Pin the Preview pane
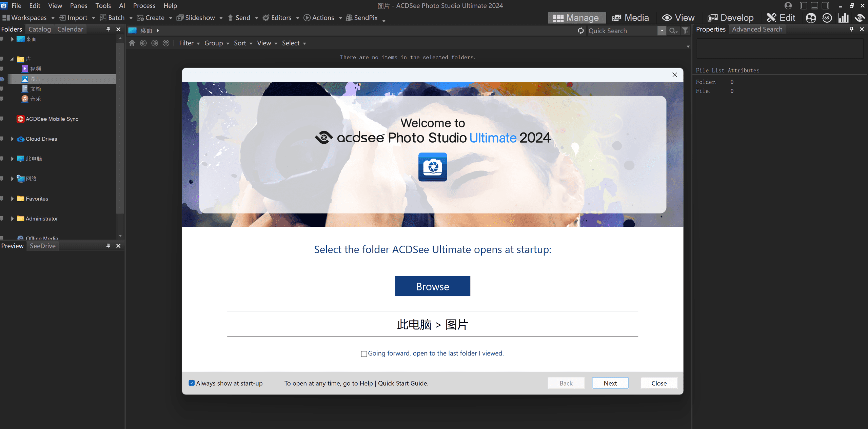Image resolution: width=868 pixels, height=429 pixels. pyautogui.click(x=108, y=246)
